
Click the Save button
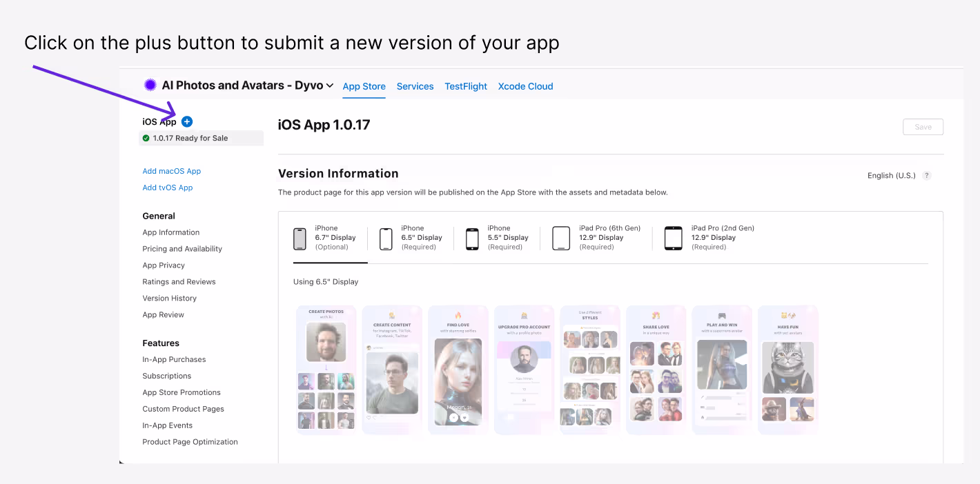pos(923,127)
